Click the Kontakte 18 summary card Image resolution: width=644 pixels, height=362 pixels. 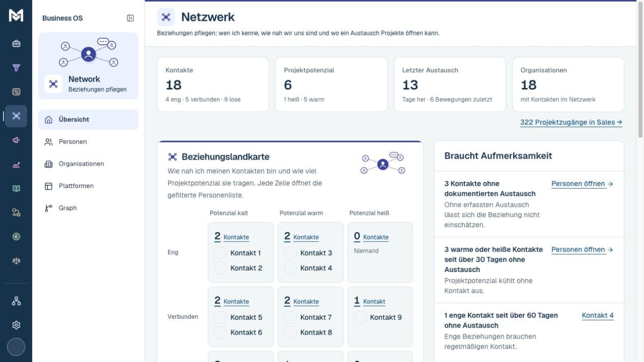point(213,84)
